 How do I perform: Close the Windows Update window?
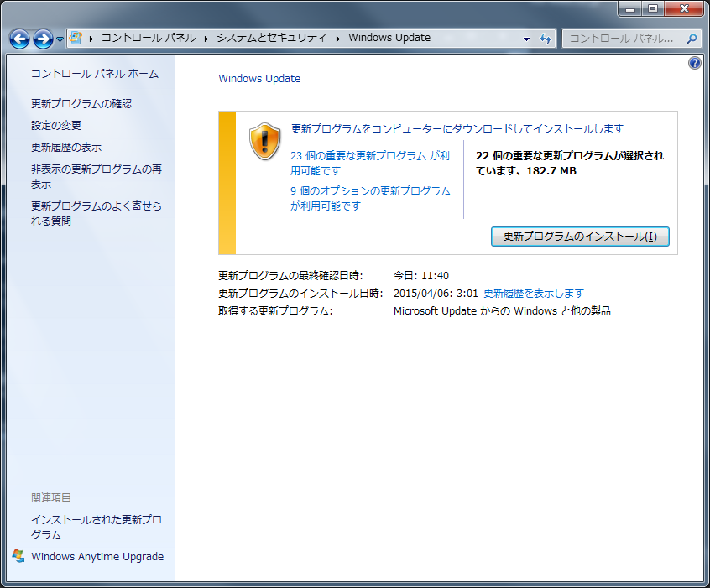pyautogui.click(x=684, y=8)
